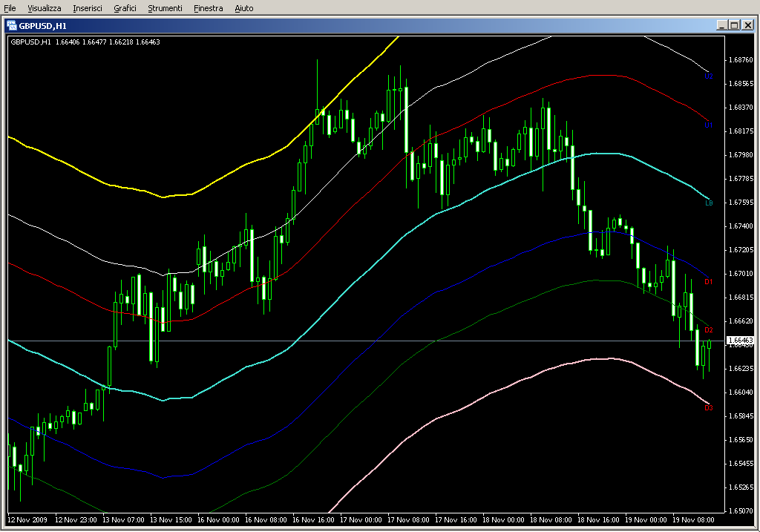Click the 13 Nov 07:00 time label
760x532 pixels.
tap(123, 520)
